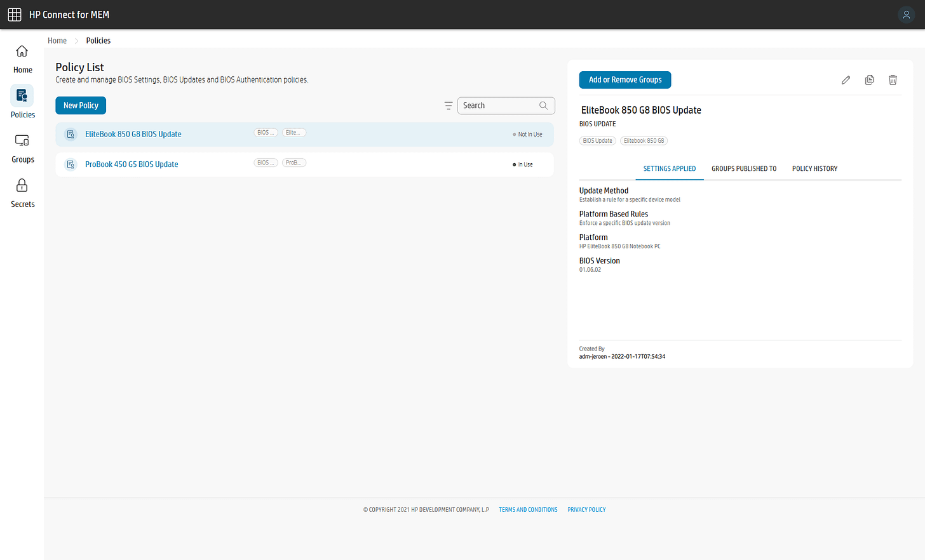This screenshot has width=925, height=560.
Task: Open Terms and Conditions link
Action: point(528,510)
